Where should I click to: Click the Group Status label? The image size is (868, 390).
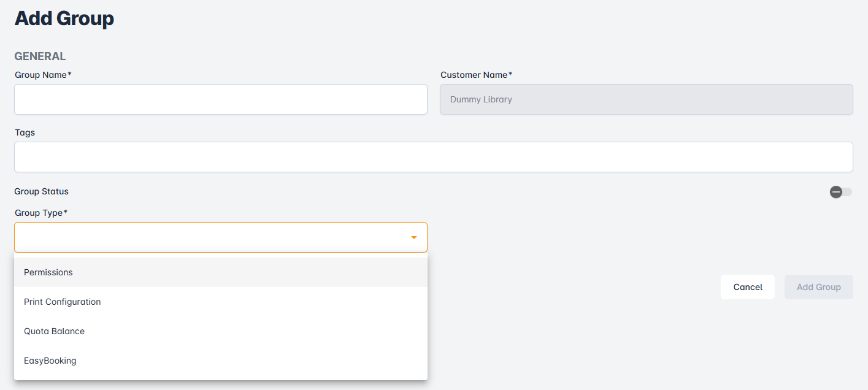(x=42, y=191)
